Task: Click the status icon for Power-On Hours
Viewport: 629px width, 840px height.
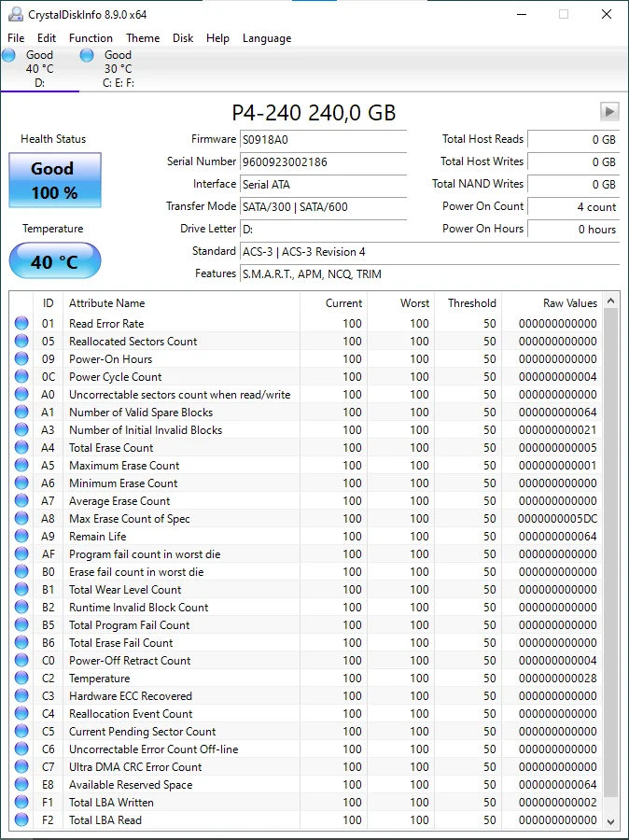Action: pos(21,358)
